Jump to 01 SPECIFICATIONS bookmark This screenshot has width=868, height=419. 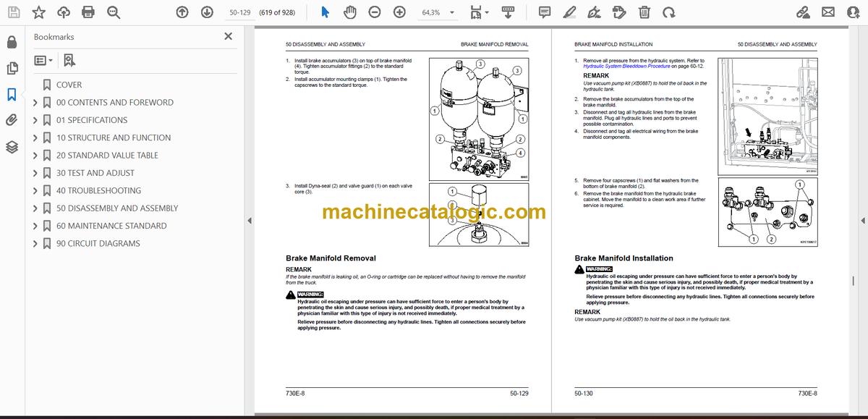pos(92,120)
